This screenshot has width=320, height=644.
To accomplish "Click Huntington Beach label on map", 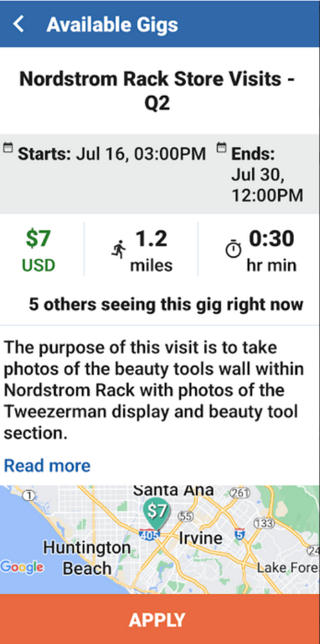I will (x=87, y=558).
